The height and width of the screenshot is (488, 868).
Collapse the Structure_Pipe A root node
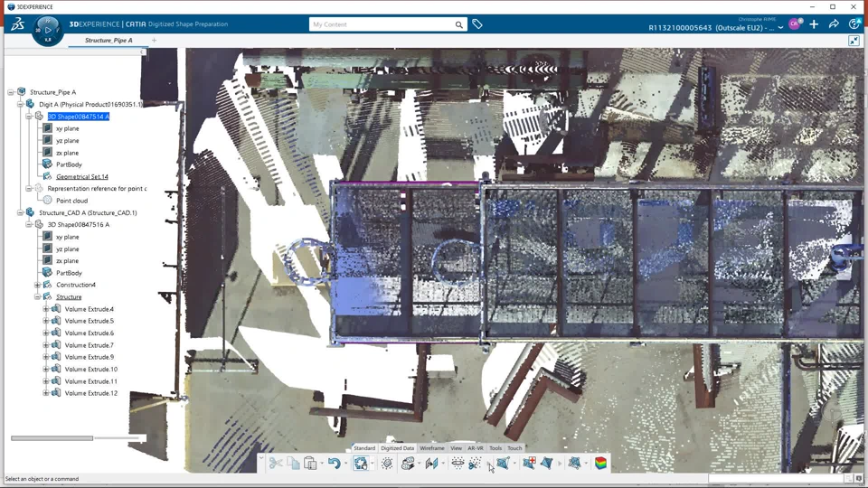pyautogui.click(x=11, y=92)
